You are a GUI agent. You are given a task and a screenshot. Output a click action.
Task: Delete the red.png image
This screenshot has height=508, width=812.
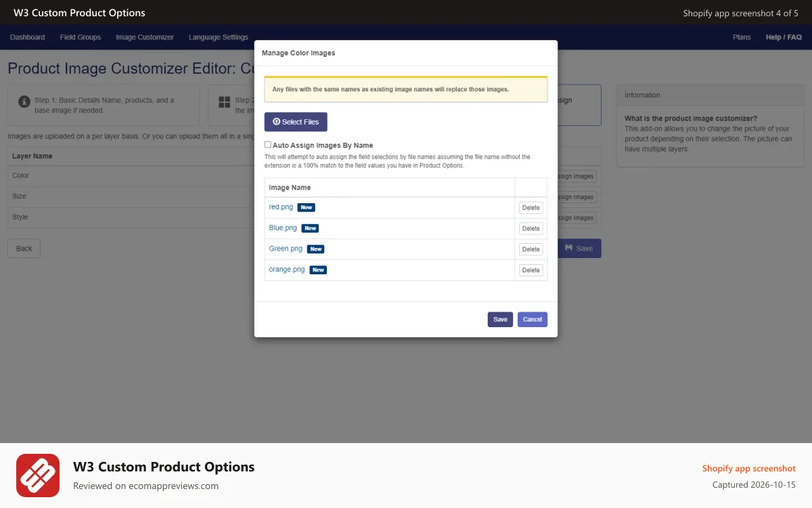click(531, 208)
